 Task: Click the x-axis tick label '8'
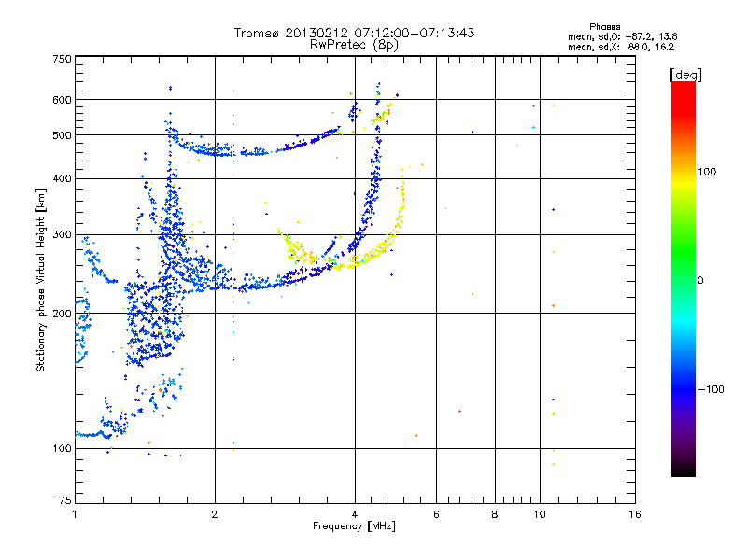(x=495, y=514)
